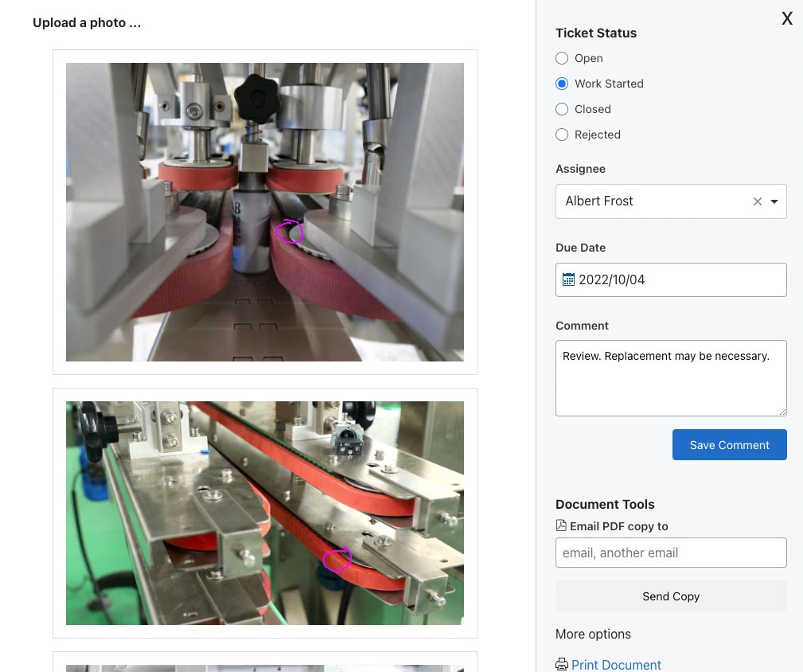Expand the Assignee dropdown arrow
The width and height of the screenshot is (803, 672).
click(774, 201)
